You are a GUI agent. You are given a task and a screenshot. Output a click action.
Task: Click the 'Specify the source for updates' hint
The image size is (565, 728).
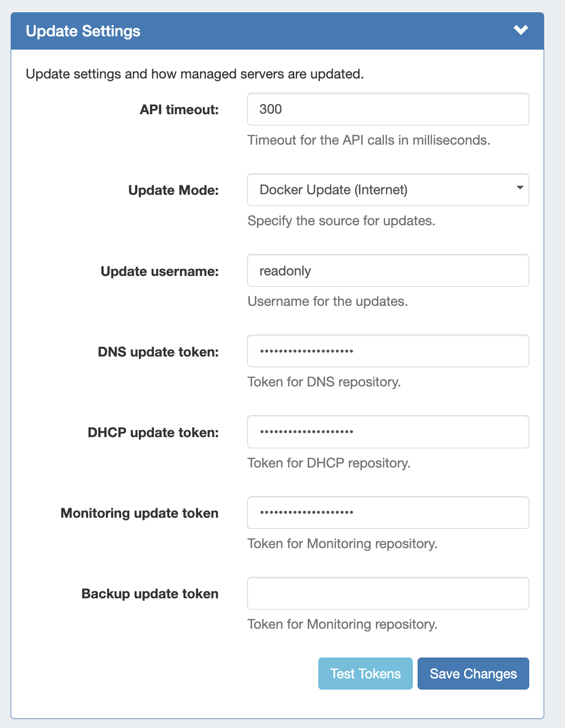pyautogui.click(x=341, y=221)
